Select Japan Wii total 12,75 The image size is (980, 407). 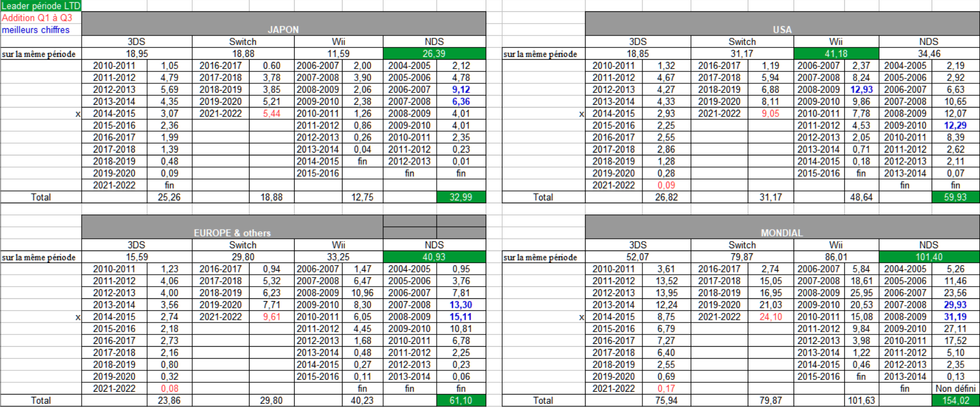pos(362,197)
